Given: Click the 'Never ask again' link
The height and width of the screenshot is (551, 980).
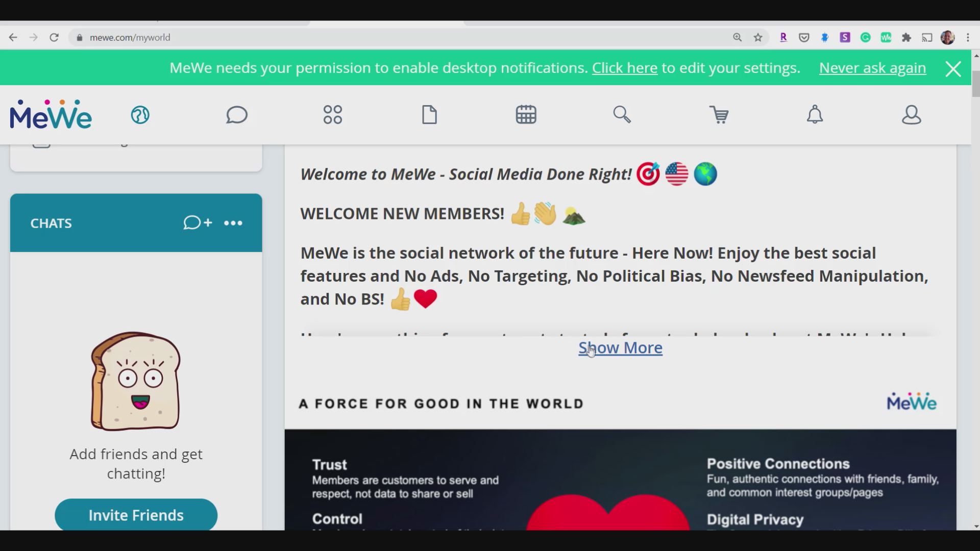Looking at the screenshot, I should [x=872, y=68].
